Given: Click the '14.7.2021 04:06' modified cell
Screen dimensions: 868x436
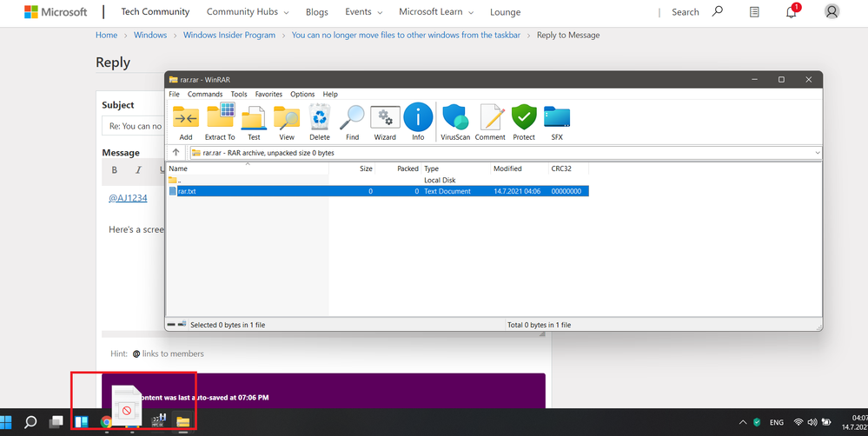Looking at the screenshot, I should coord(517,191).
